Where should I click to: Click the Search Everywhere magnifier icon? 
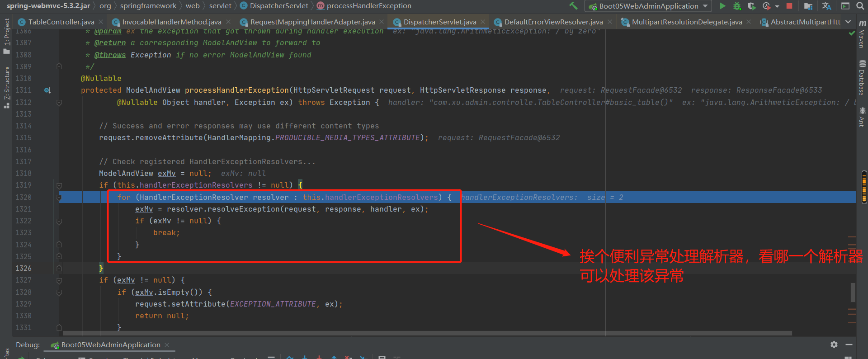860,6
